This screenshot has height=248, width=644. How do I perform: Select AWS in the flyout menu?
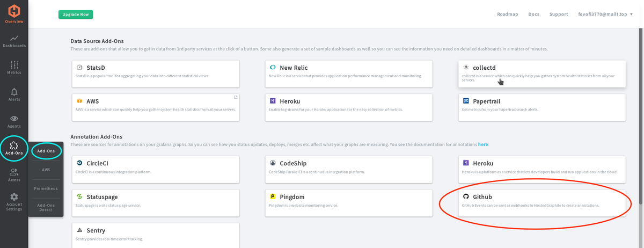[46, 170]
